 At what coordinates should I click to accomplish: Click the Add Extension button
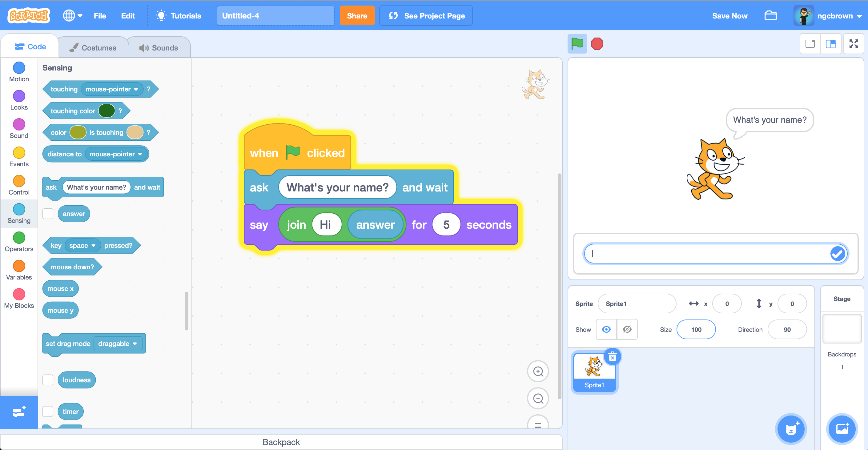(x=19, y=412)
